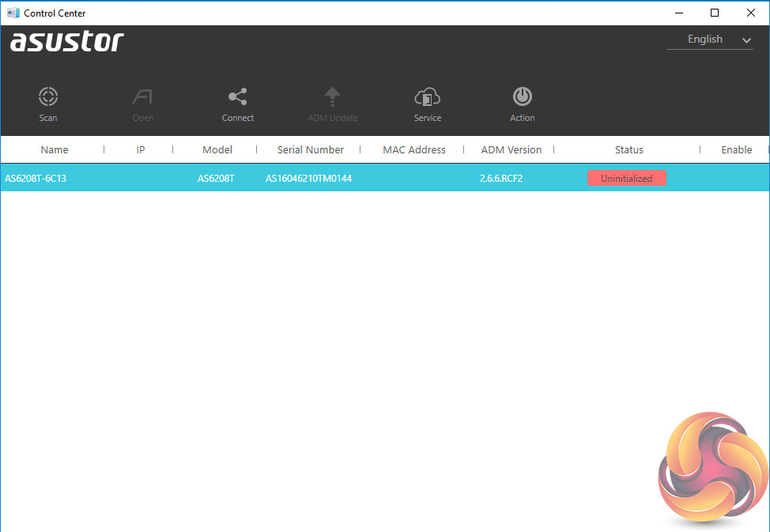Click the Action power icon
Screen dimensions: 770x532
(522, 96)
